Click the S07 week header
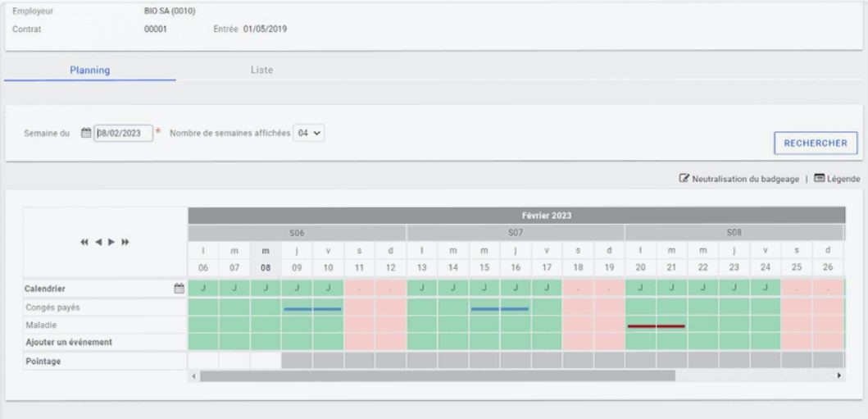 click(516, 233)
